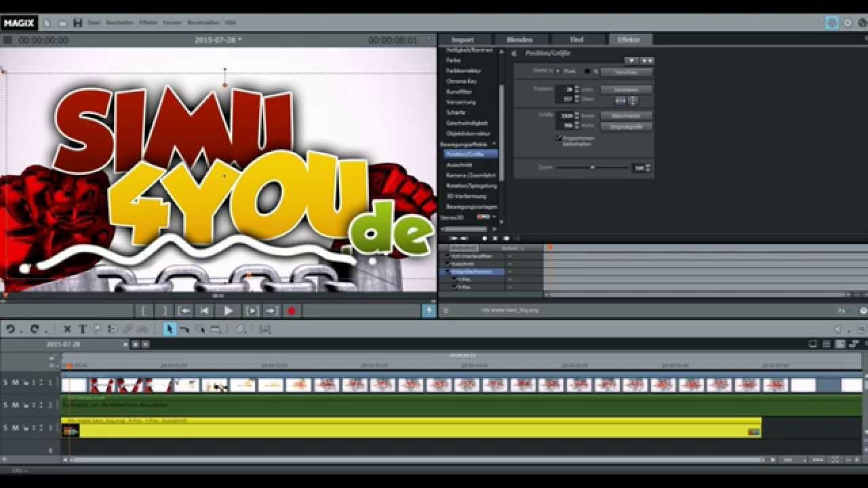
Task: Toggle Proportionen beibehalten checkbox
Action: 559,138
